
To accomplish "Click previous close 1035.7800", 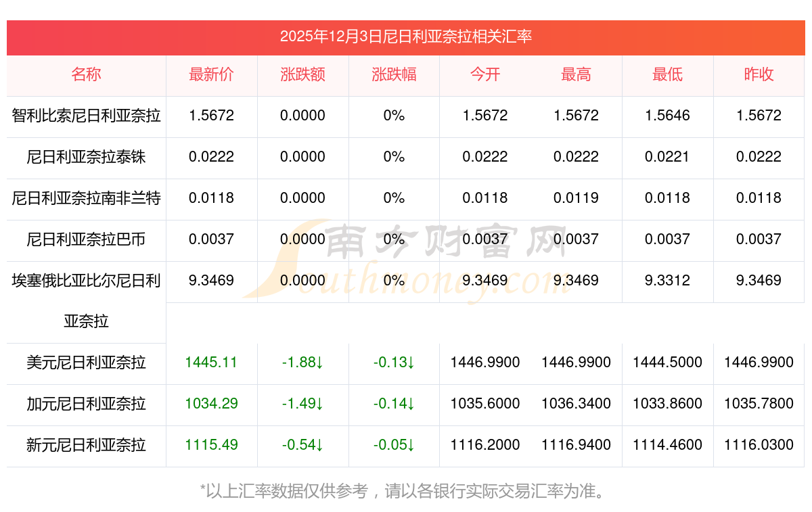I will pyautogui.click(x=759, y=404).
